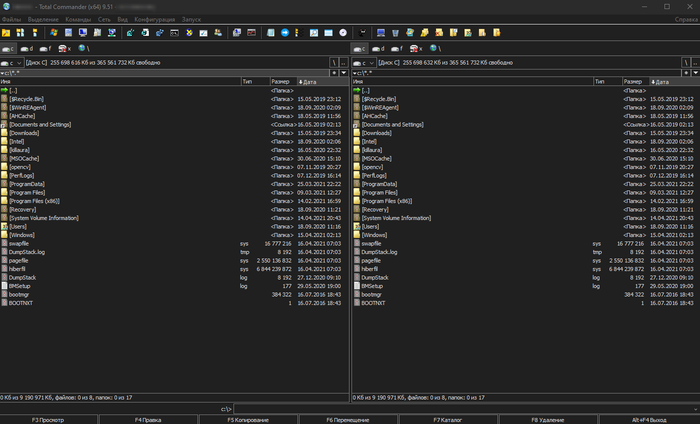Click the notepad page toolbar icon
This screenshot has width=700, height=424.
pos(271,33)
